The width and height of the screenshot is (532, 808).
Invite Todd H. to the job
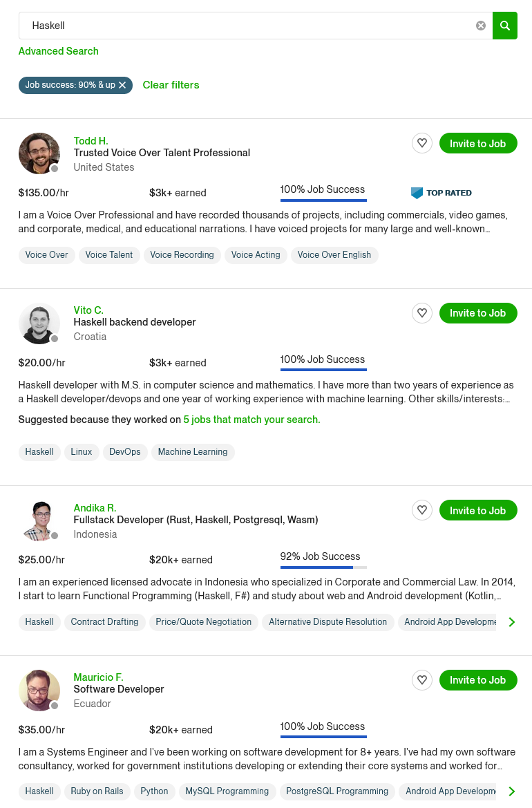coord(477,143)
